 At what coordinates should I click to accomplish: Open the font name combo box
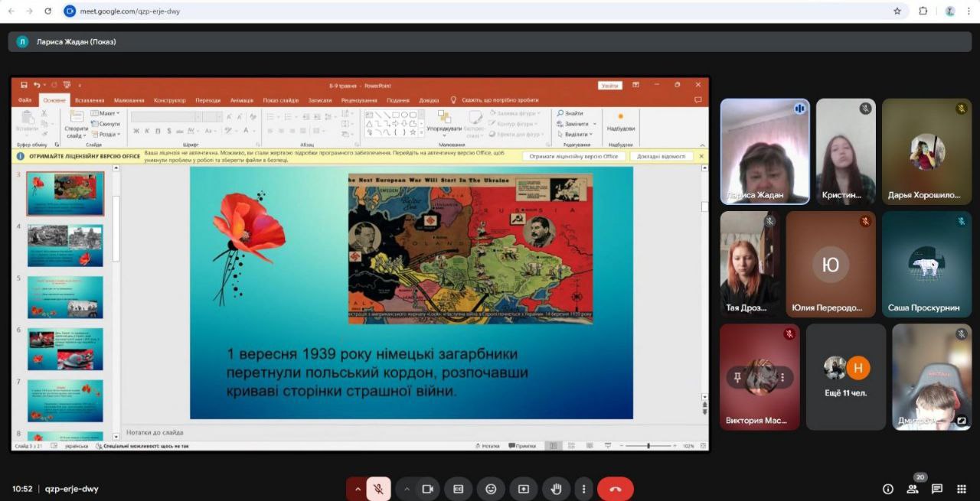click(165, 117)
